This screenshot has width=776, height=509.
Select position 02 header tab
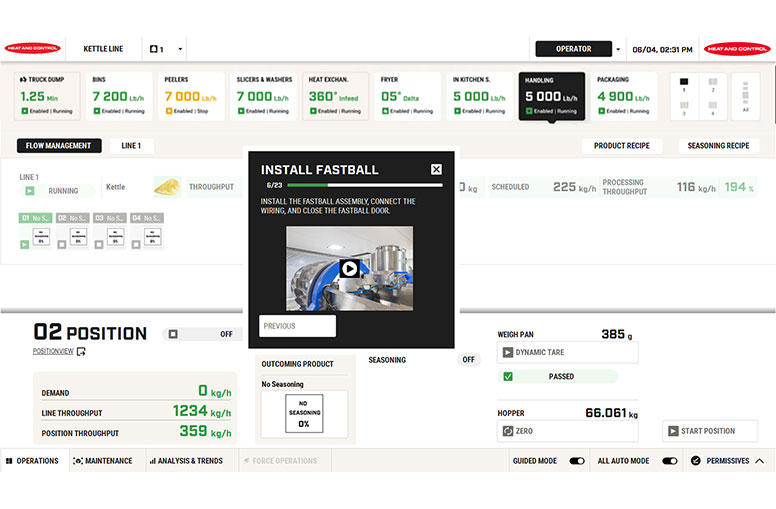click(x=72, y=218)
